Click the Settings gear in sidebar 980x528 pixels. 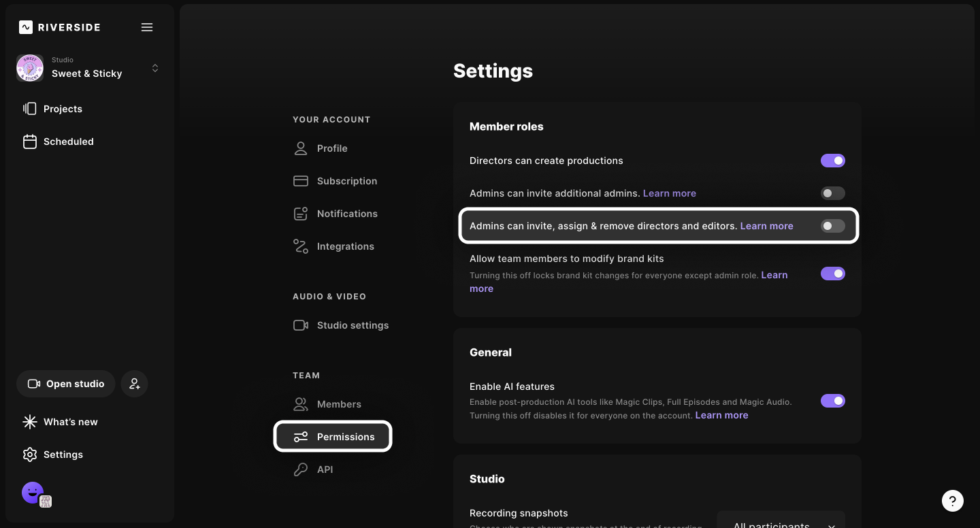(30, 455)
